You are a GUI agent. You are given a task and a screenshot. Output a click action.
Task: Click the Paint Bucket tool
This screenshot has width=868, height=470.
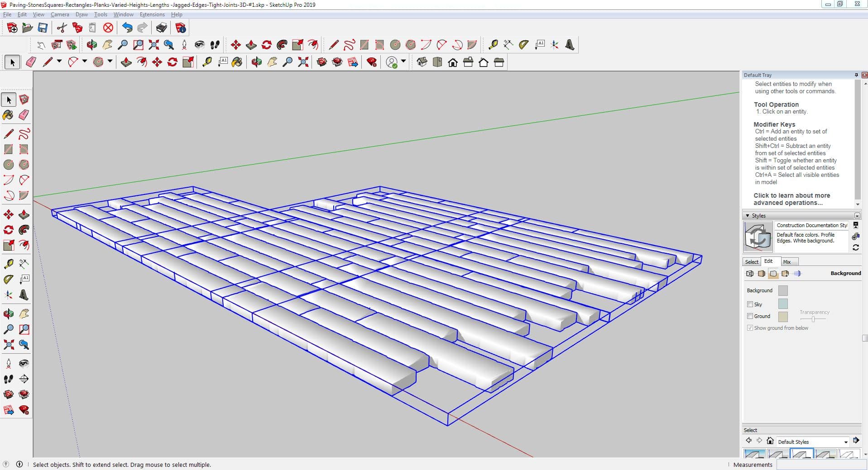(x=8, y=115)
